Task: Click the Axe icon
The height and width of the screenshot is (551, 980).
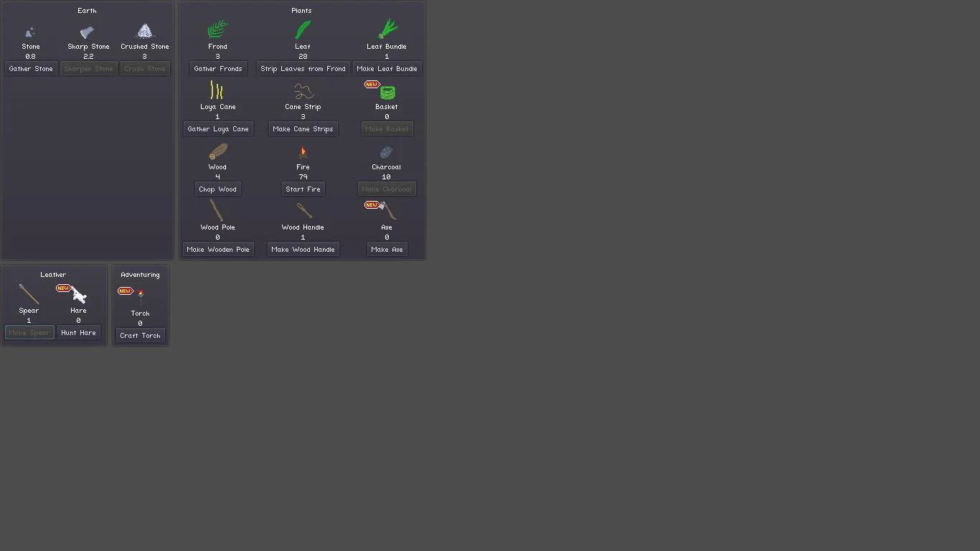Action: click(x=388, y=211)
